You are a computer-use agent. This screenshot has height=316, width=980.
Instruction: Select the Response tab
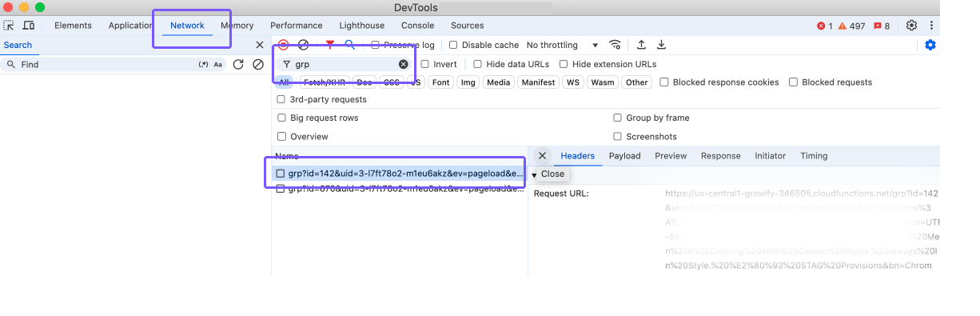[x=720, y=156]
